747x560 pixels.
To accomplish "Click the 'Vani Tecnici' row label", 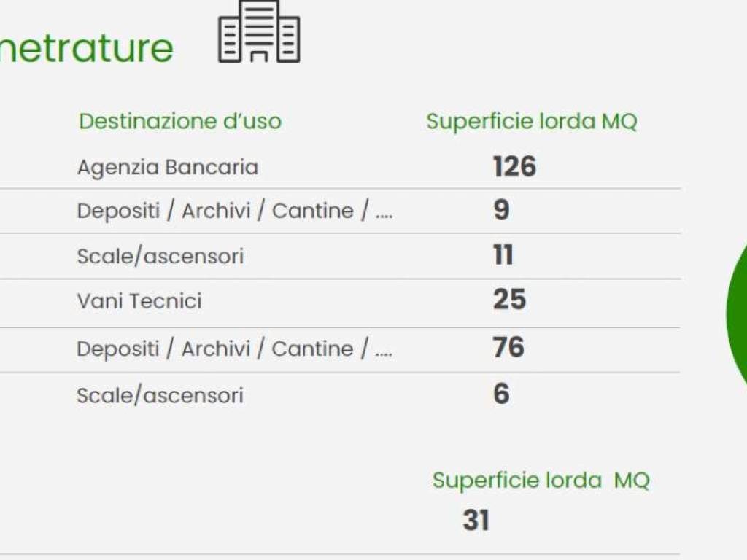I will 139,301.
